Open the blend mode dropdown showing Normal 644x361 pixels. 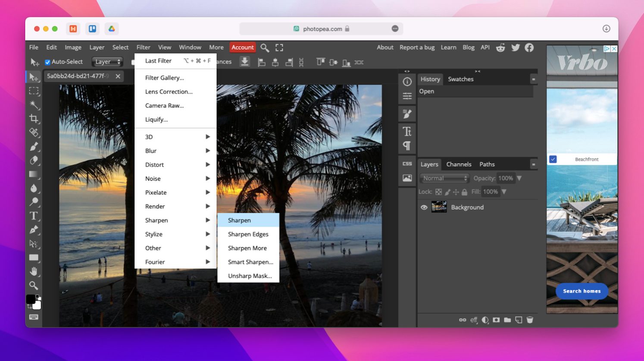pos(444,178)
